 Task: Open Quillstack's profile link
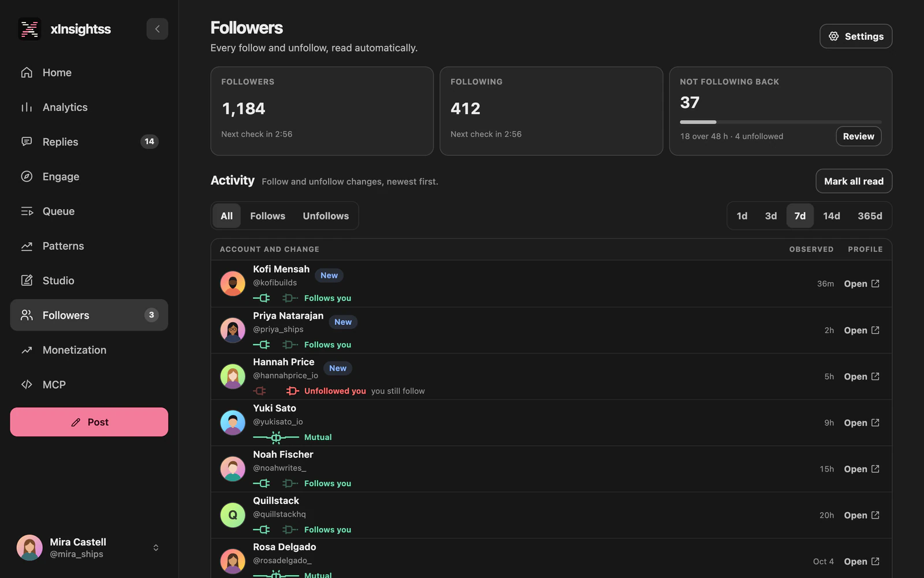862,515
